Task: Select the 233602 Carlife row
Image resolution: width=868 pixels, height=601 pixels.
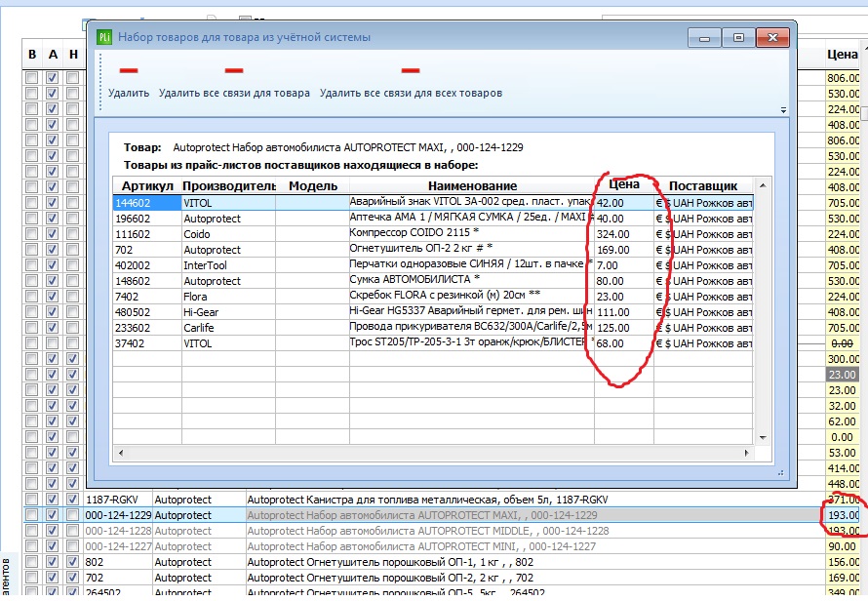Action: tap(433, 328)
